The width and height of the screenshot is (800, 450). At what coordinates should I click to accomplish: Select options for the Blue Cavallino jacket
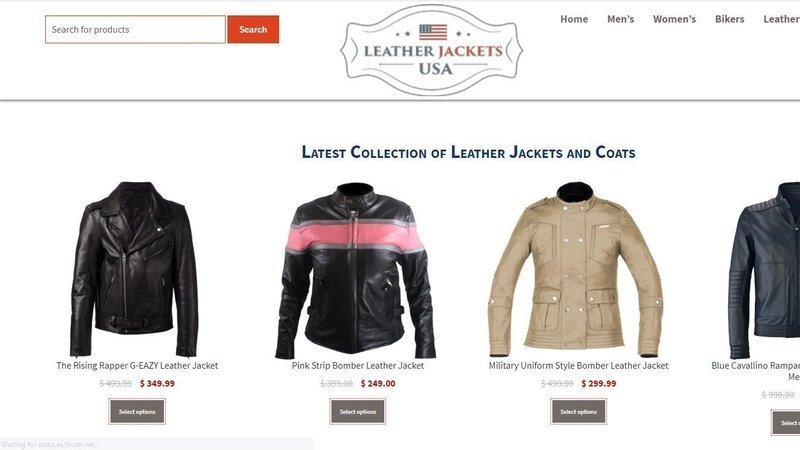pyautogui.click(x=786, y=423)
